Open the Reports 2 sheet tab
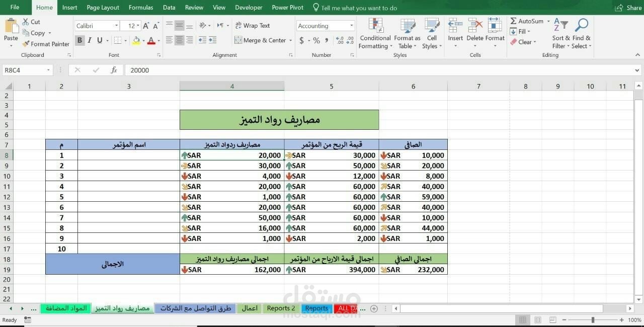Viewport: 644px width, 327px height. click(280, 308)
